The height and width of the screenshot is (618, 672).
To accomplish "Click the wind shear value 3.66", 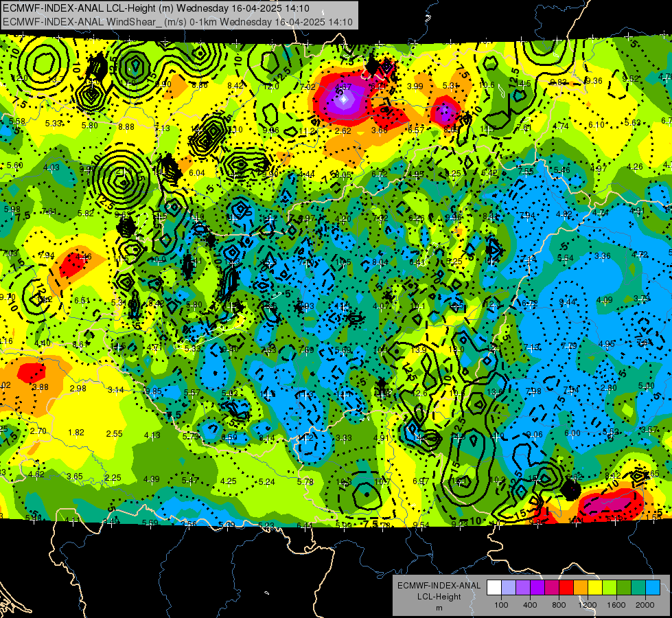I will 380,130.
